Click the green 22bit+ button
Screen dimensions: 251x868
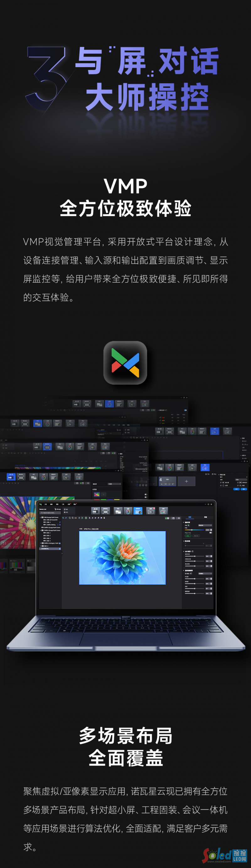tap(188, 536)
